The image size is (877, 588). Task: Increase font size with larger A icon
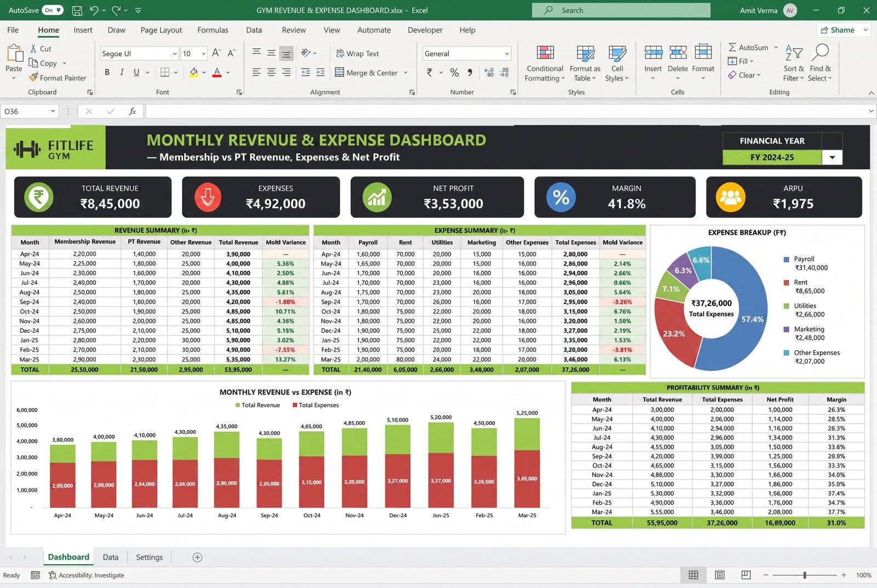216,53
